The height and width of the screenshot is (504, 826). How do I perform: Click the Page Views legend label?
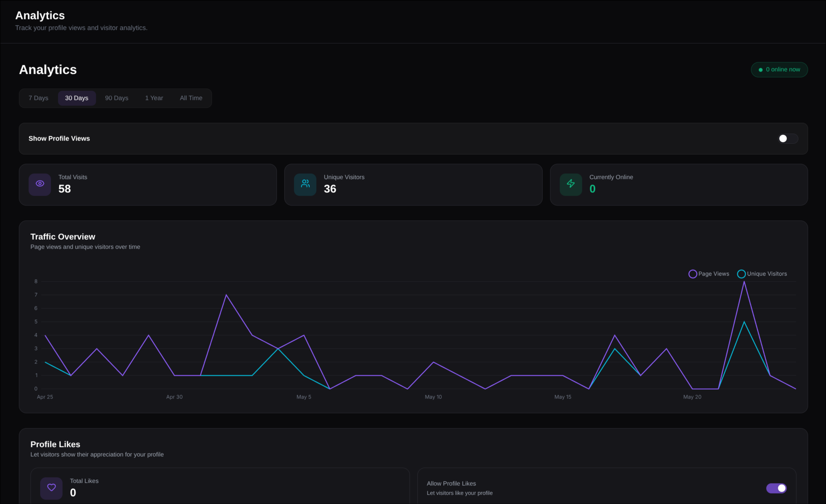coord(713,274)
